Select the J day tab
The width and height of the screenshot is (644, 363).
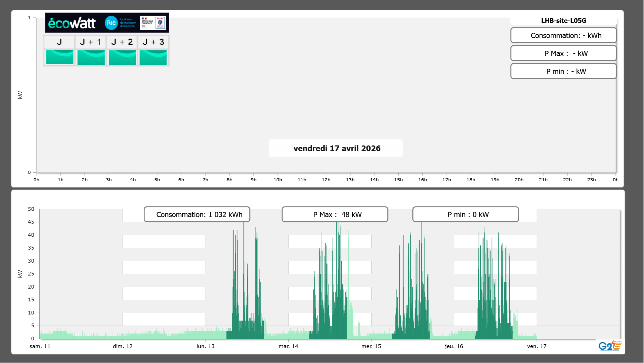(59, 42)
